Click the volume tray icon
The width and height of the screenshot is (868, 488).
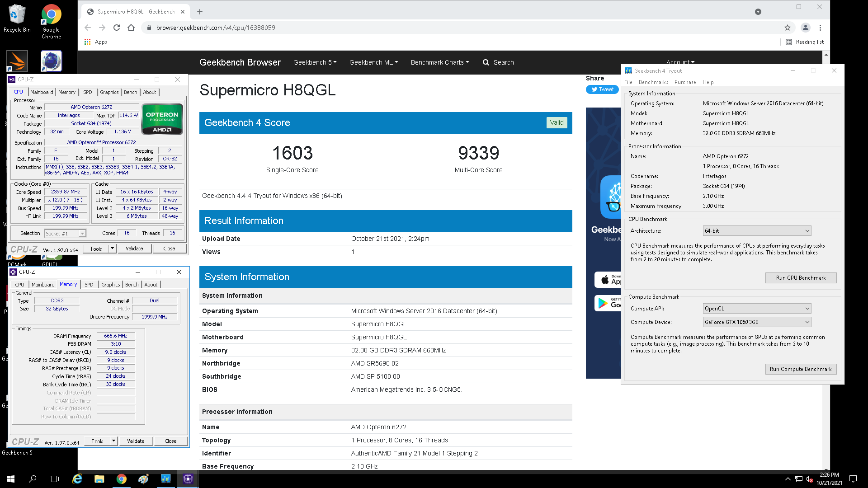coord(809,479)
